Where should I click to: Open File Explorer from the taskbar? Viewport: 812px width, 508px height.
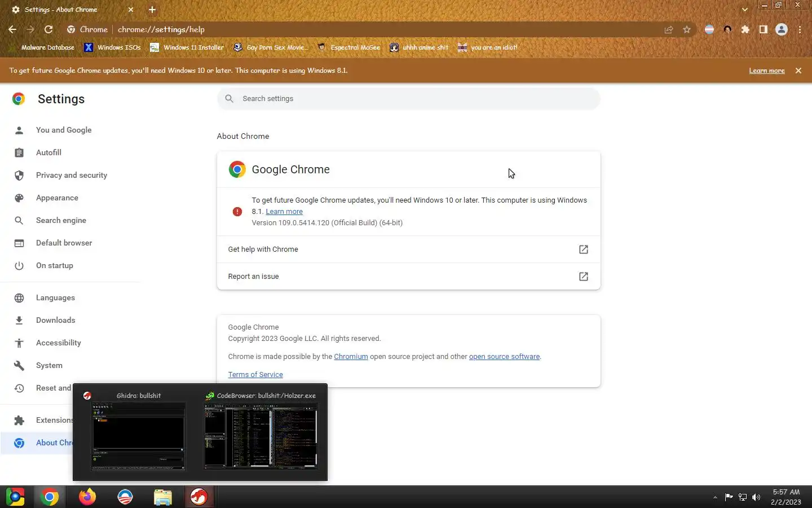pyautogui.click(x=163, y=497)
